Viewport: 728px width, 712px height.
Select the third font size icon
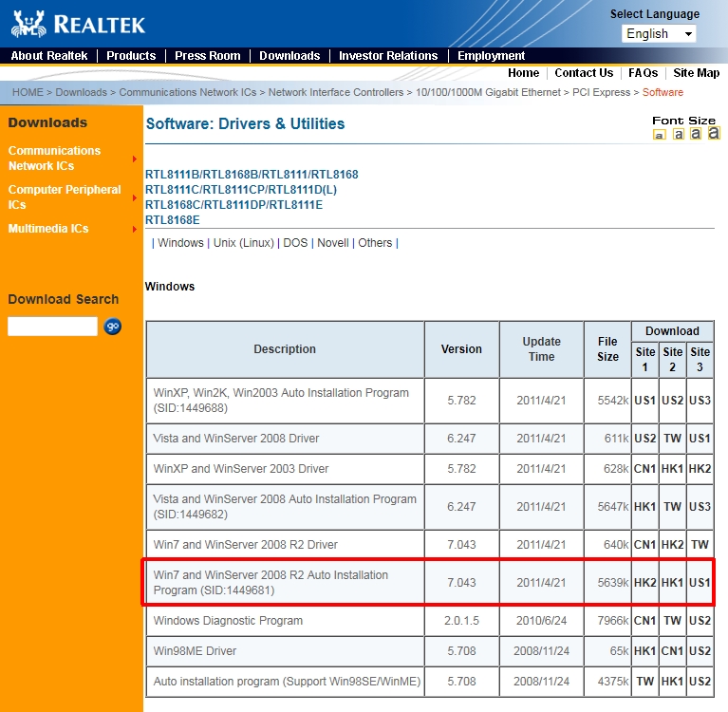click(696, 134)
